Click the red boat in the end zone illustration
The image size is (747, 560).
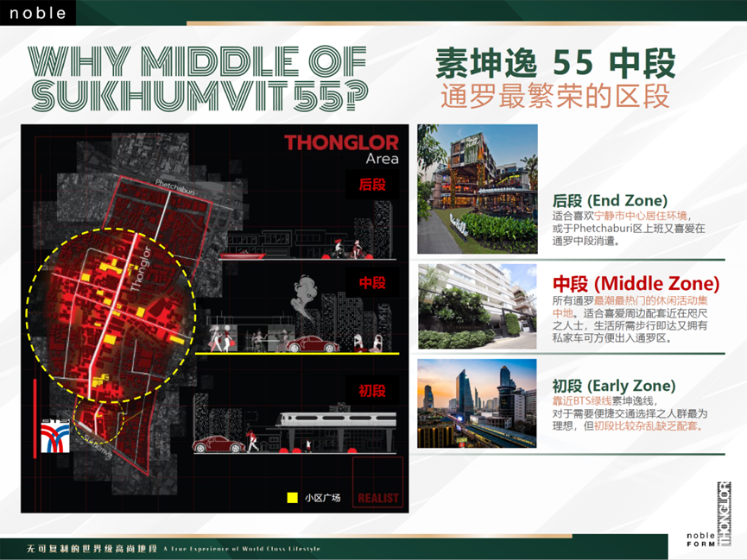click(x=244, y=254)
